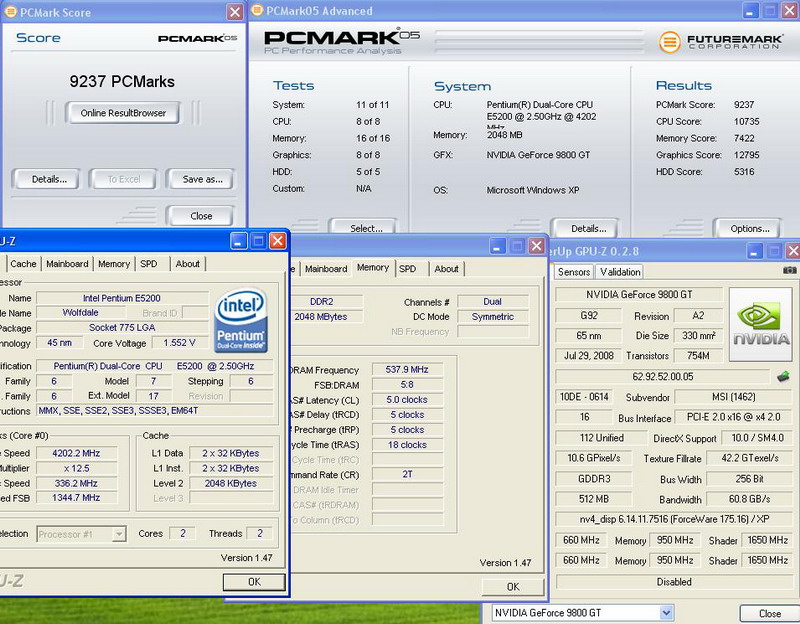The height and width of the screenshot is (624, 800).
Task: Click the DRAM Frequency 537.9 MHz field
Action: (x=407, y=369)
